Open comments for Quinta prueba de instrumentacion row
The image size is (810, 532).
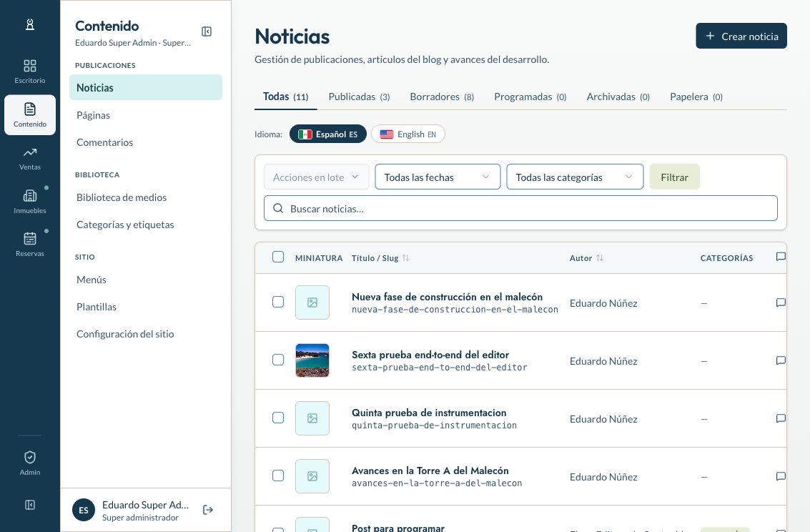tap(781, 418)
